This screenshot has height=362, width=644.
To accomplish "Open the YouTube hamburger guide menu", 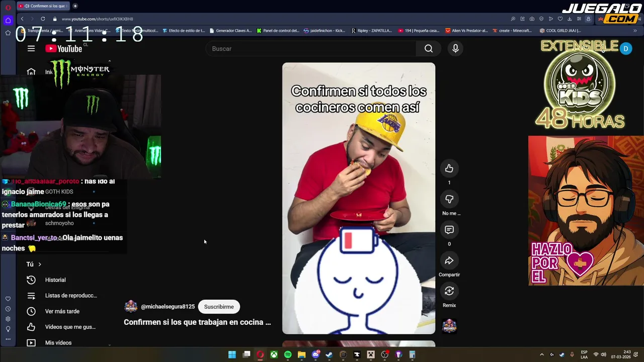I will (x=31, y=49).
